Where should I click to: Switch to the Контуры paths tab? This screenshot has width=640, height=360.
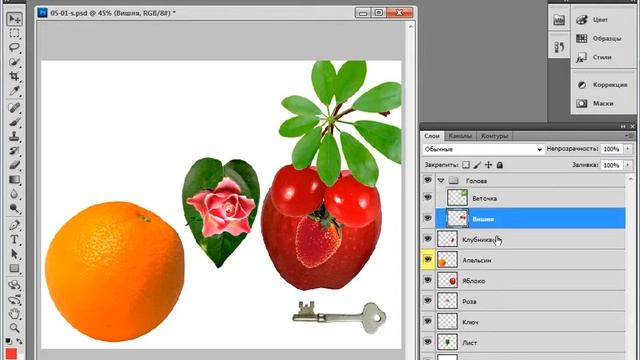click(x=494, y=136)
